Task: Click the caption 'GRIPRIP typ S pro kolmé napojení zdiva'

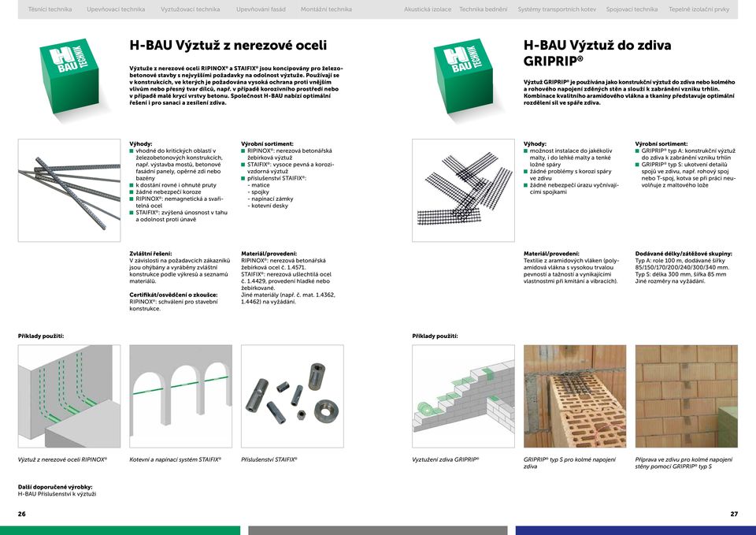Action: (x=570, y=463)
